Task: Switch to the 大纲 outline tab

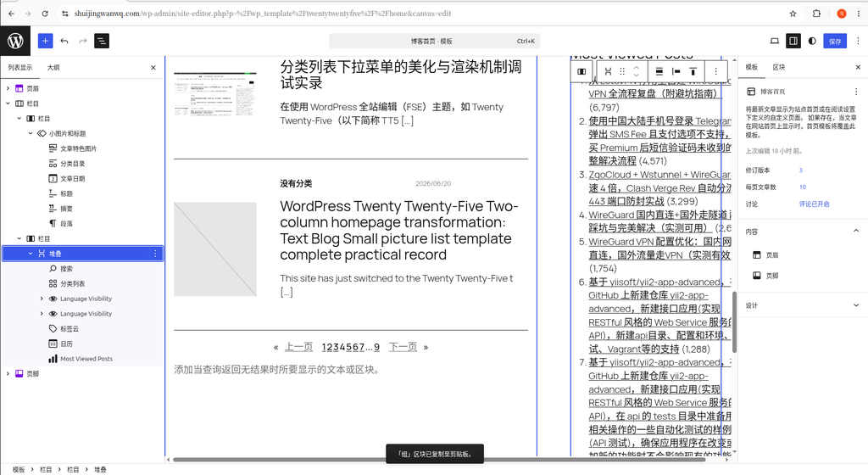Action: [53, 68]
